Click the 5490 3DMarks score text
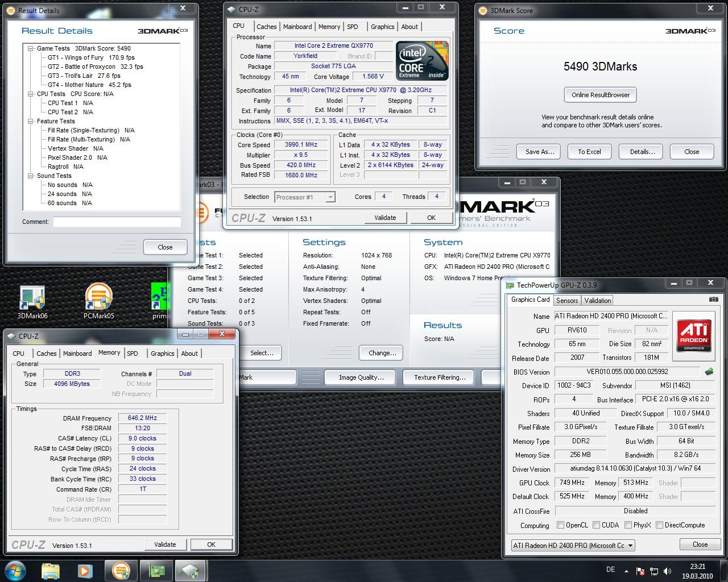The height and width of the screenshot is (582, 728). tap(600, 66)
